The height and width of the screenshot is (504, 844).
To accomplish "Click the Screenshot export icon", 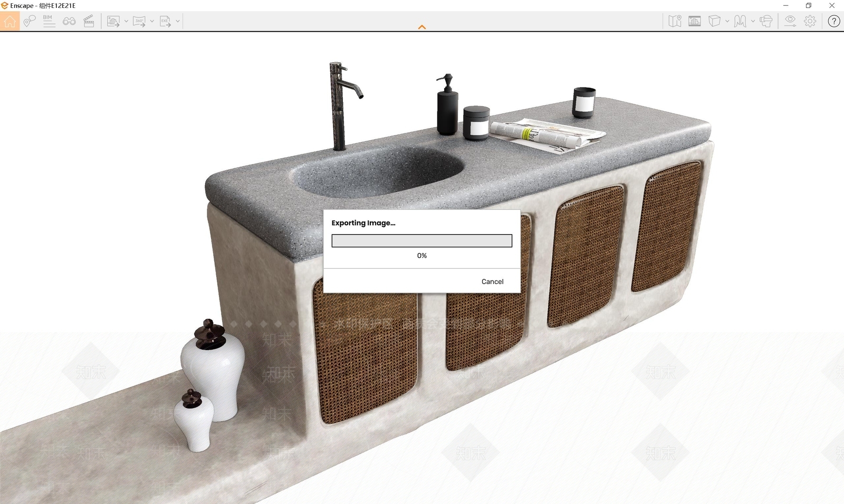I will 113,21.
